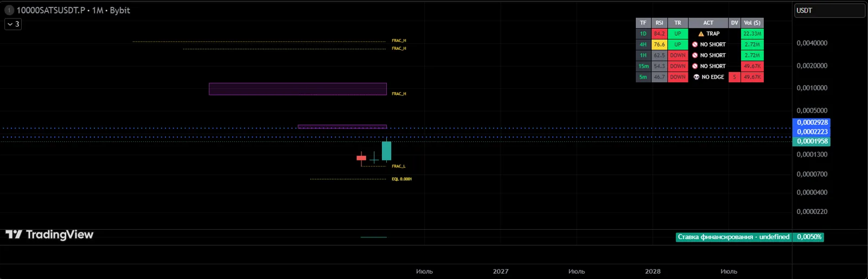Click the no-entry icon in the 1H row

click(x=695, y=55)
